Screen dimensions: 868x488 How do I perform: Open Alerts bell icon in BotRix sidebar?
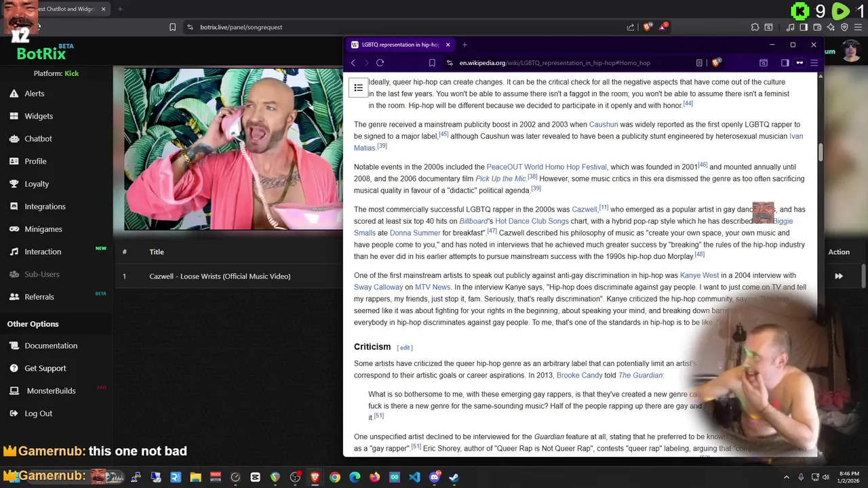click(14, 94)
